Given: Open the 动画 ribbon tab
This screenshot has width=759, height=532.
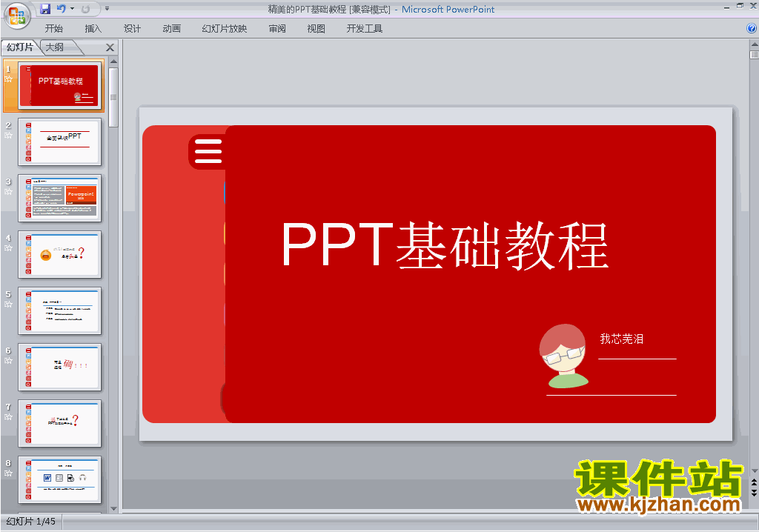Looking at the screenshot, I should (x=171, y=29).
